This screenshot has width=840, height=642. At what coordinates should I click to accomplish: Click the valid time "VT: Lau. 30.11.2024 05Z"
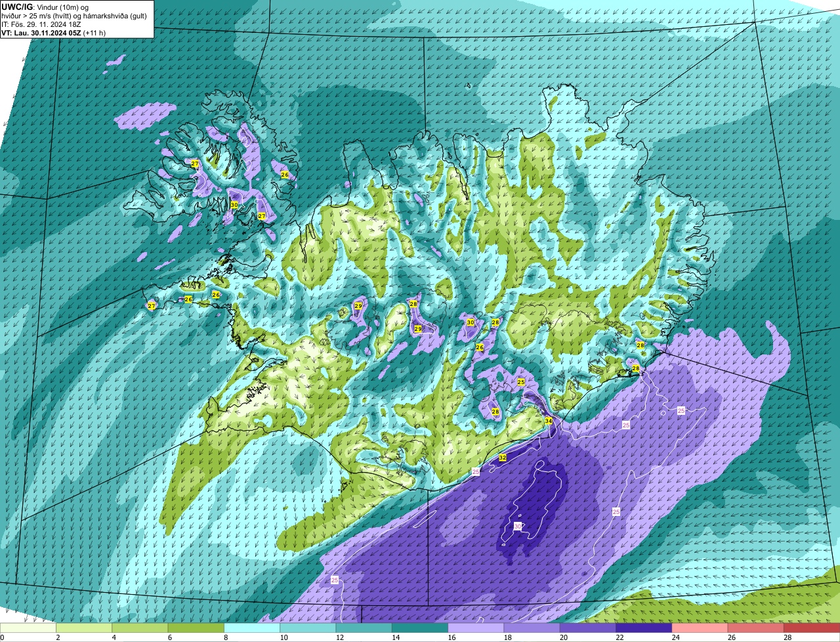(x=41, y=32)
